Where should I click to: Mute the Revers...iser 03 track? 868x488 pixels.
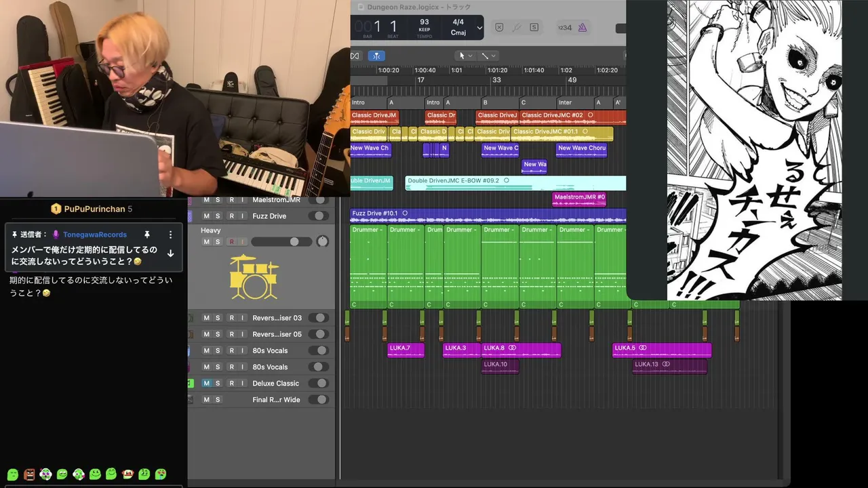pyautogui.click(x=207, y=319)
